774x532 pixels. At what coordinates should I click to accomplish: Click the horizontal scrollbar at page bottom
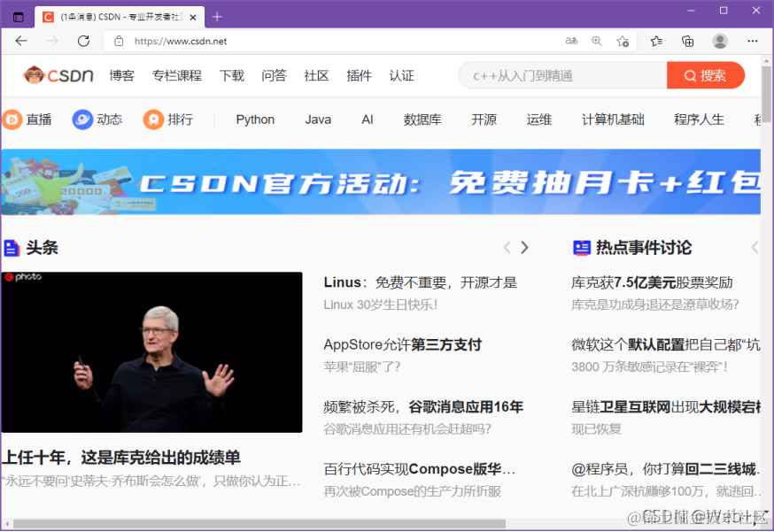coord(259,524)
